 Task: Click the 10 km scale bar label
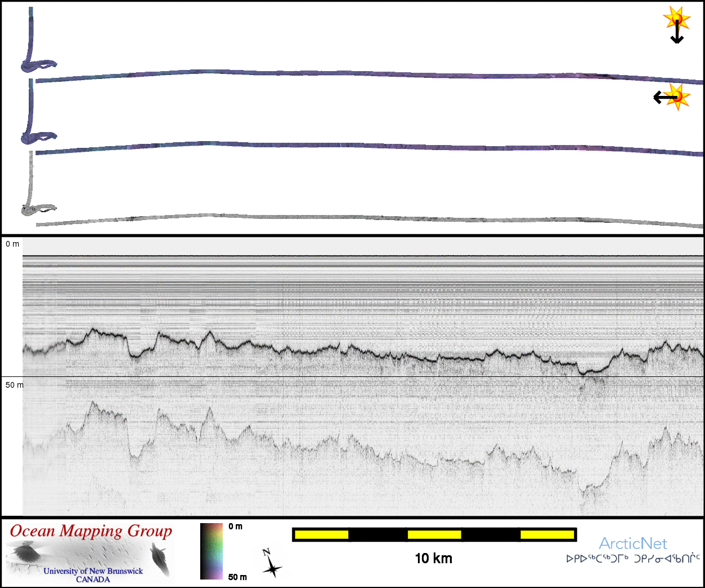pyautogui.click(x=433, y=559)
